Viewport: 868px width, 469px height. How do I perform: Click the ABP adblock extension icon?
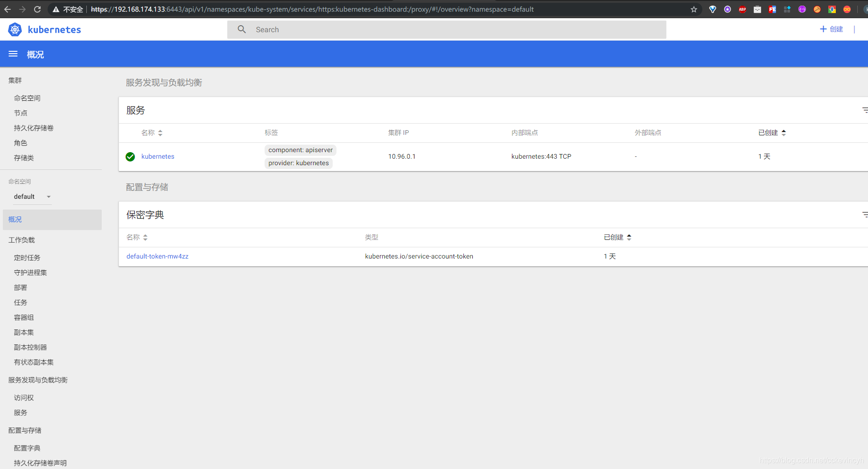coord(742,9)
